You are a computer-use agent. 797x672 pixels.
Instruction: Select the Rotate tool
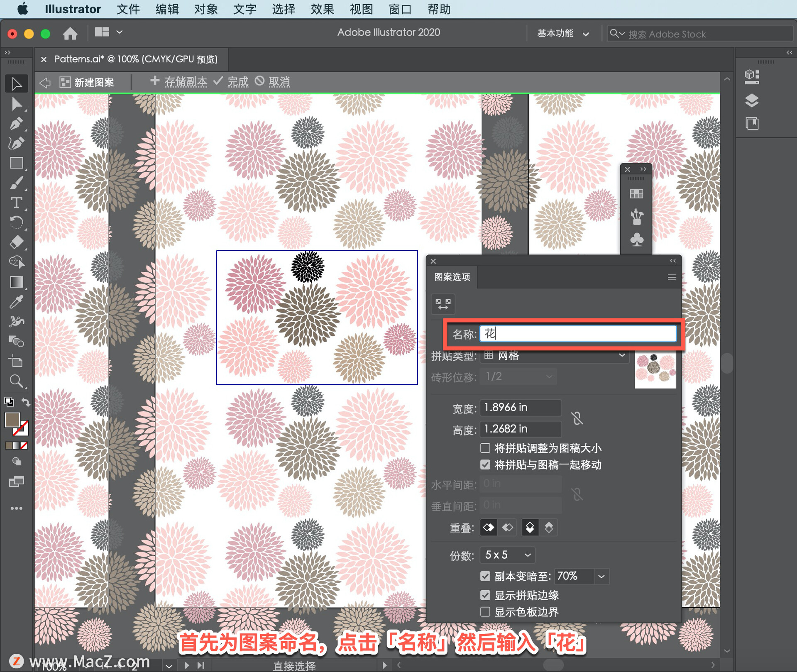[x=17, y=222]
